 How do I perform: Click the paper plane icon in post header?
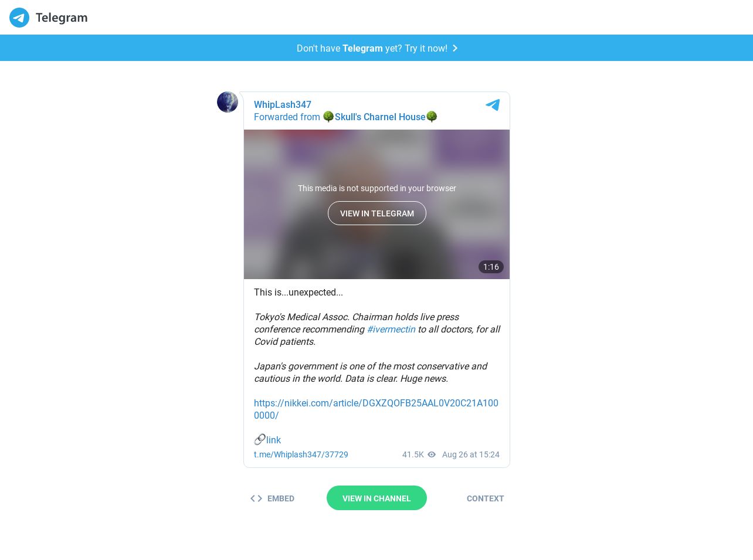click(x=493, y=105)
